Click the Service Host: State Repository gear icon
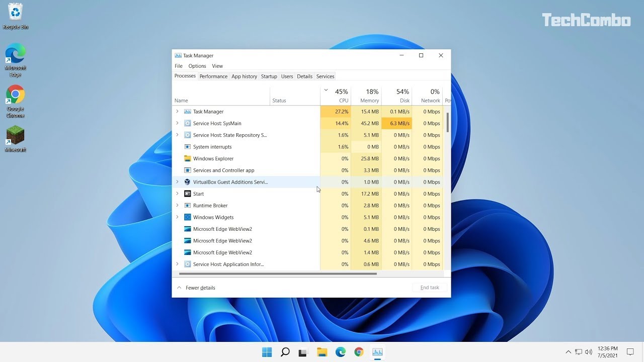This screenshot has height=362, width=644. tap(188, 135)
